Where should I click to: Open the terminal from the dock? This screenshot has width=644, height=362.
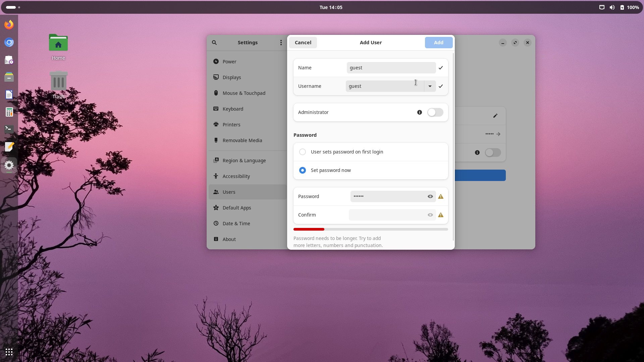click(x=9, y=129)
